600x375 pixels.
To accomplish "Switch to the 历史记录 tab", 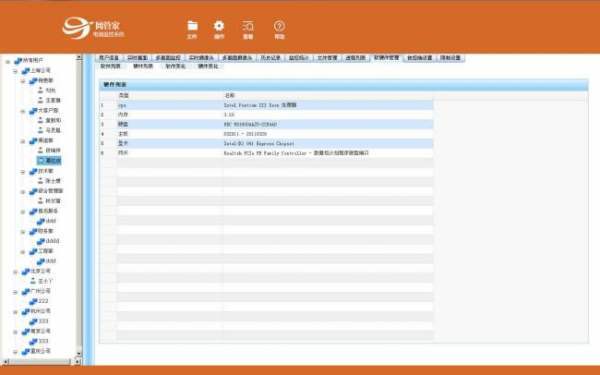I will tap(271, 58).
